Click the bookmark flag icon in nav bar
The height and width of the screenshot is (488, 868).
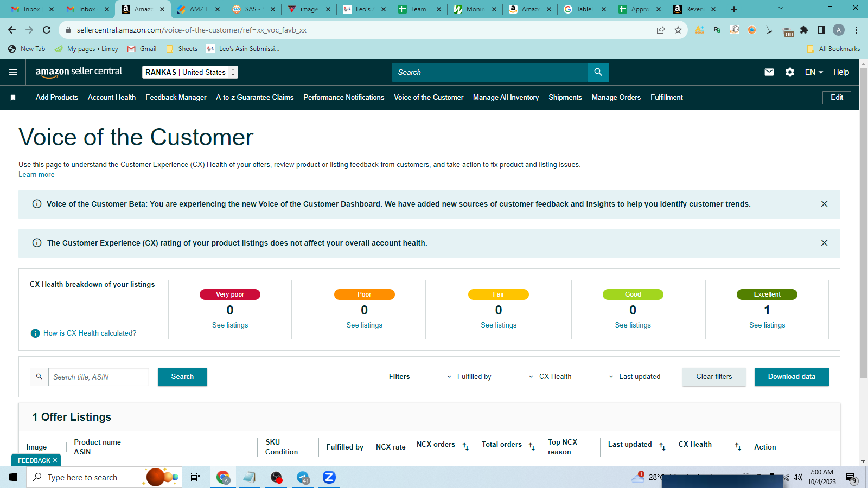(13, 98)
